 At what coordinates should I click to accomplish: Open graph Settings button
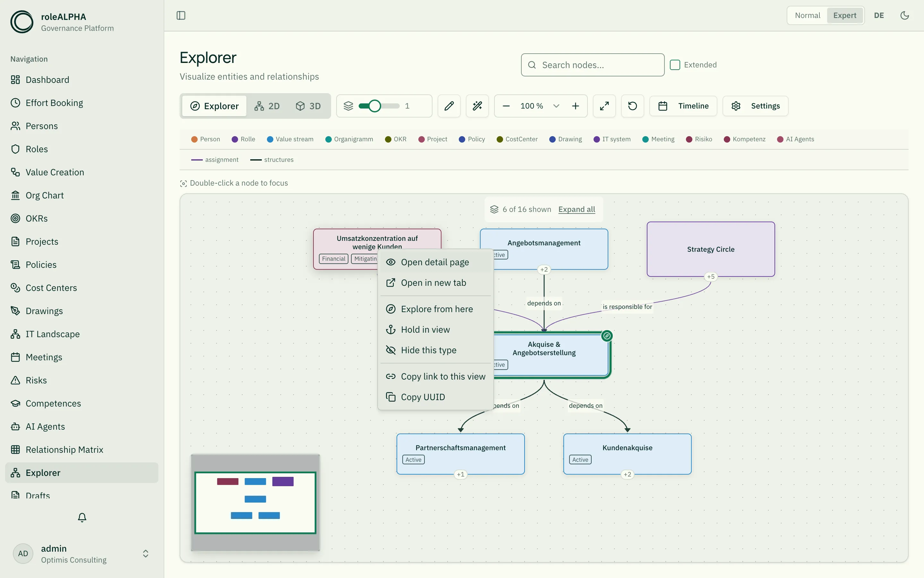pyautogui.click(x=755, y=106)
